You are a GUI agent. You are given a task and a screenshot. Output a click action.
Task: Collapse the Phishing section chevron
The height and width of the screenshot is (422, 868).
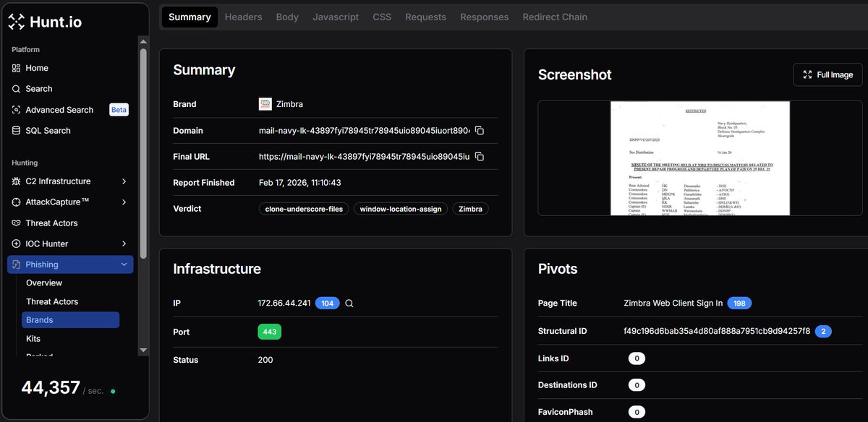pos(124,264)
